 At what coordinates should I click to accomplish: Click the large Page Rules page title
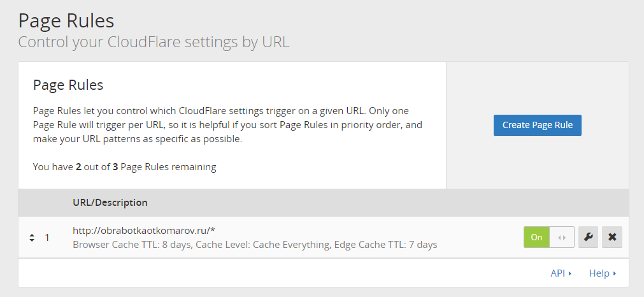pyautogui.click(x=66, y=20)
